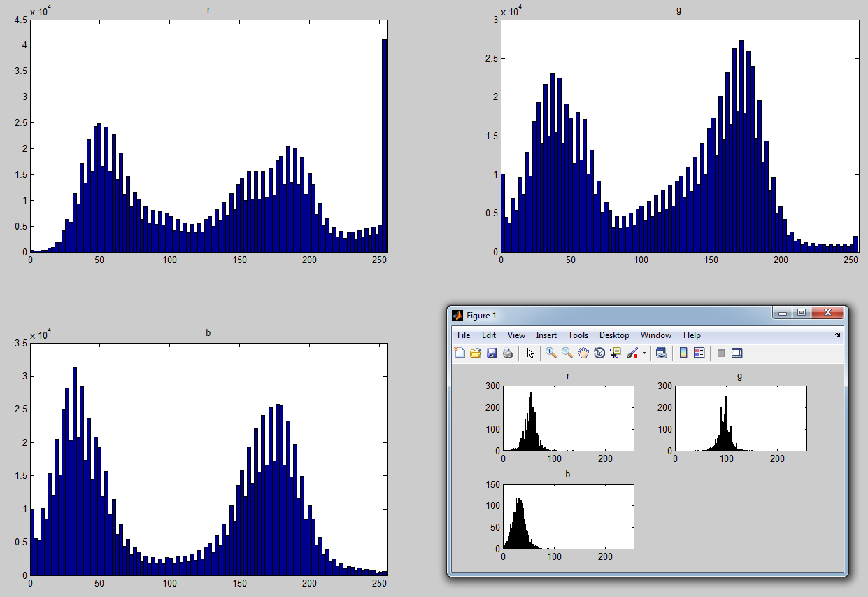The height and width of the screenshot is (597, 868).
Task: Toggle the Zoom In magnifier tool
Action: (551, 353)
